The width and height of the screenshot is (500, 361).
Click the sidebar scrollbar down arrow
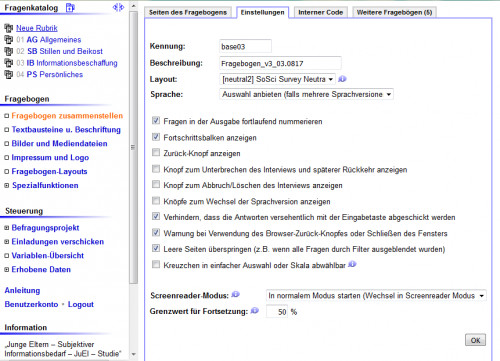133,354
